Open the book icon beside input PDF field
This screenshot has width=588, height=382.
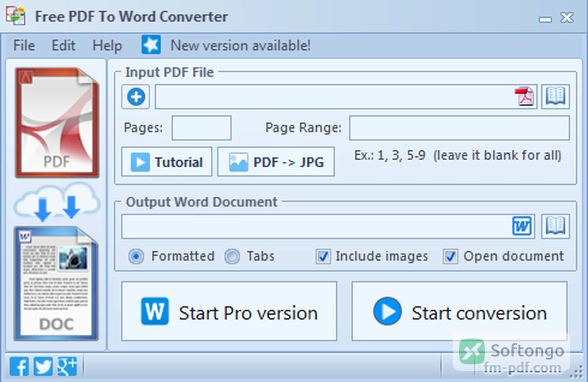[x=555, y=97]
